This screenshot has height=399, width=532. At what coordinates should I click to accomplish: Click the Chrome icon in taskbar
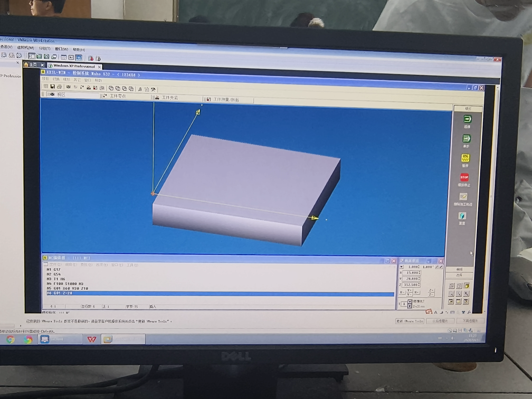click(x=10, y=339)
